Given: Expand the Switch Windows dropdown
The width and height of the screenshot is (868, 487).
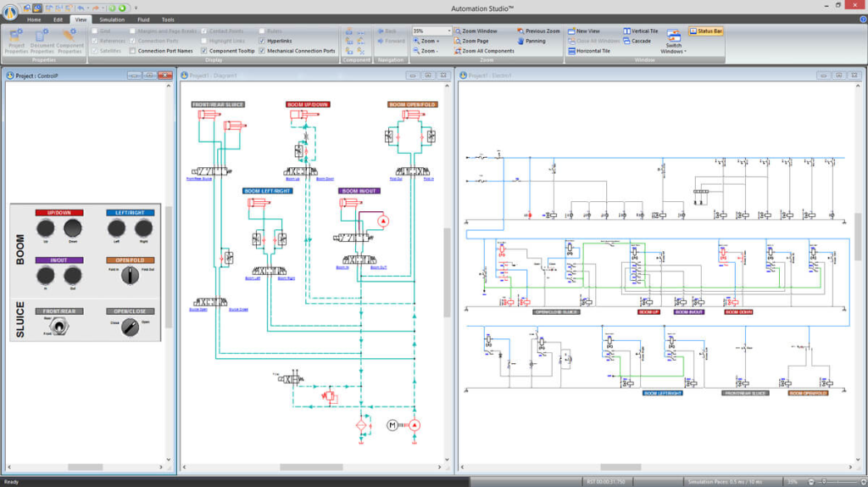Looking at the screenshot, I should (x=674, y=42).
